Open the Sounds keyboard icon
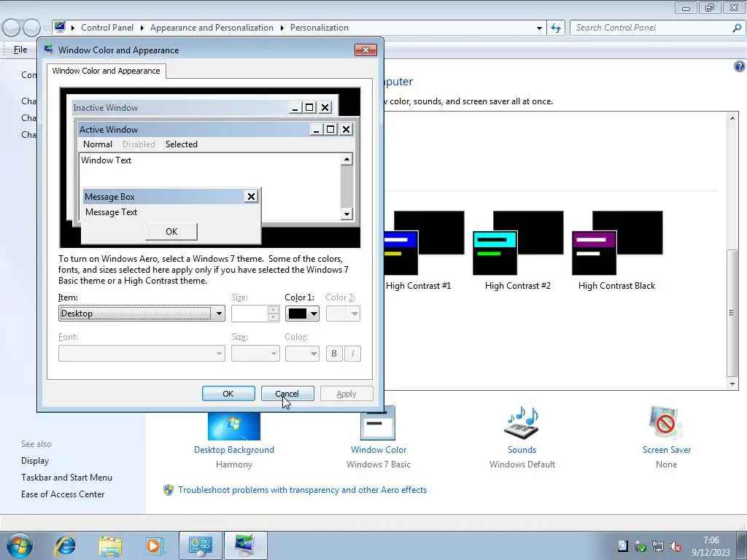This screenshot has height=560, width=747. 522,423
